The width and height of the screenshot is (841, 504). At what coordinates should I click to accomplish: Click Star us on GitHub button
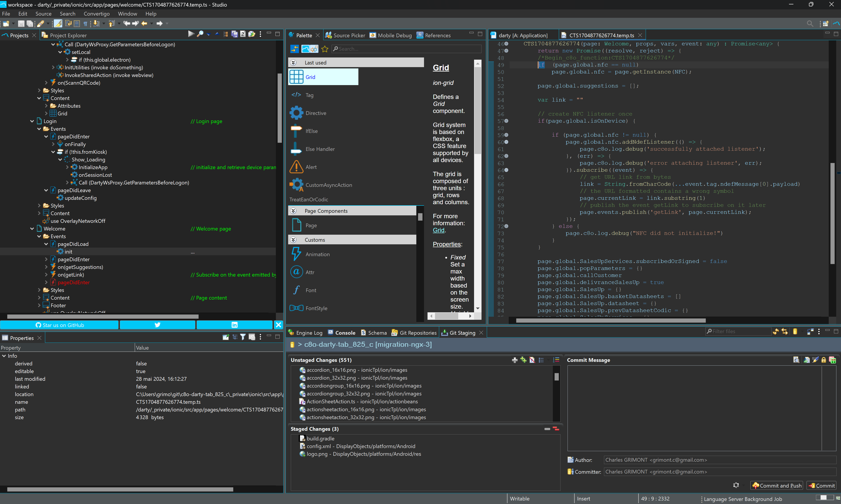pyautogui.click(x=59, y=325)
